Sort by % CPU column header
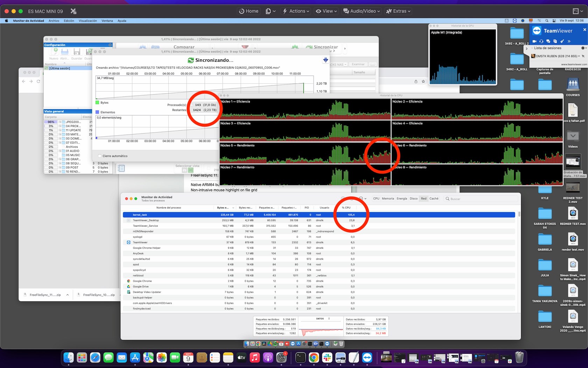This screenshot has height=368, width=588. pos(346,208)
